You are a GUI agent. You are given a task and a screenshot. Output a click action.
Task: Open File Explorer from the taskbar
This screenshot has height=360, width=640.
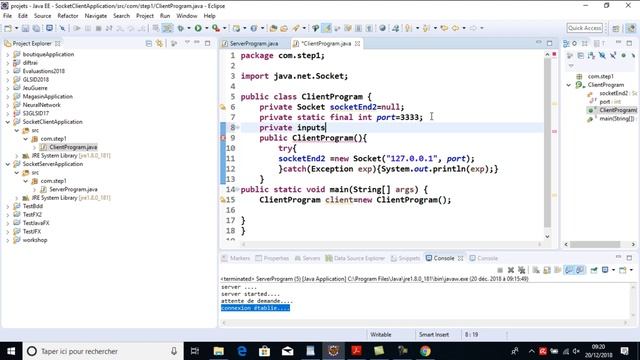point(219,351)
